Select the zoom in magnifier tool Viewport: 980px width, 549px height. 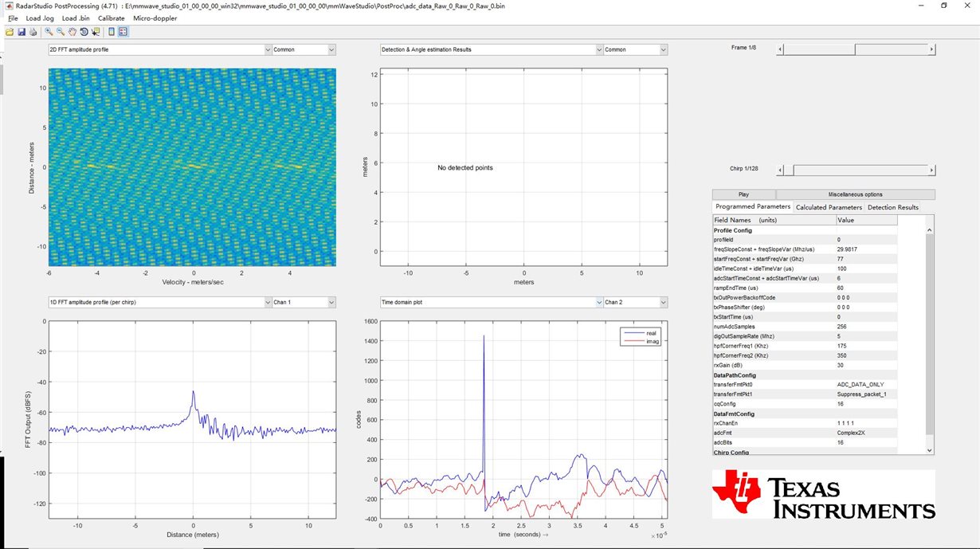49,32
